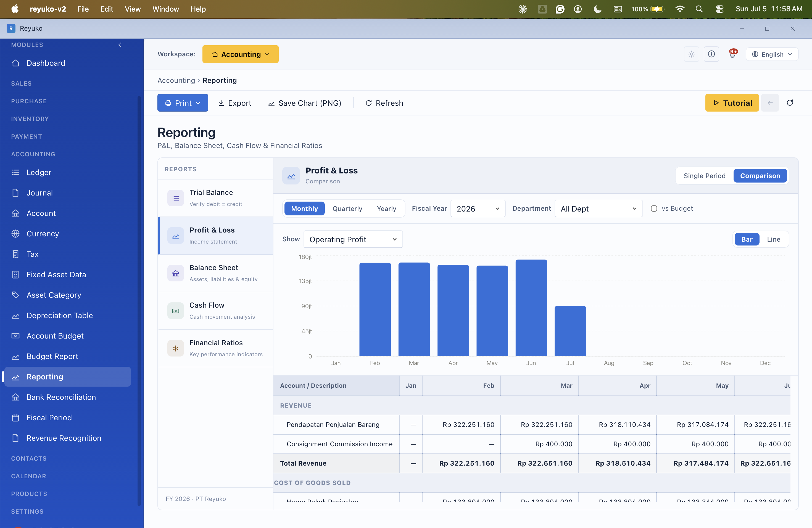Click the Currency globe icon

coord(15,234)
